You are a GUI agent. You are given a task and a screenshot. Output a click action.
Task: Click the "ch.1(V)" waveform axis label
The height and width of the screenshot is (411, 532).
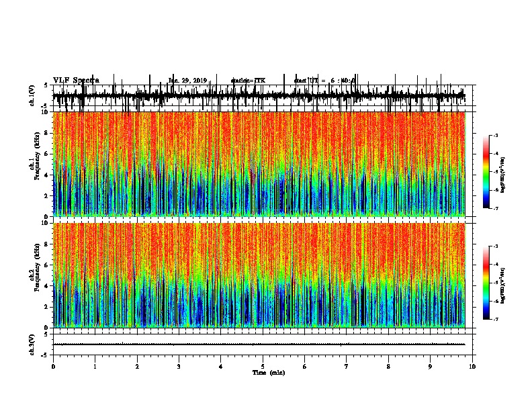32,95
